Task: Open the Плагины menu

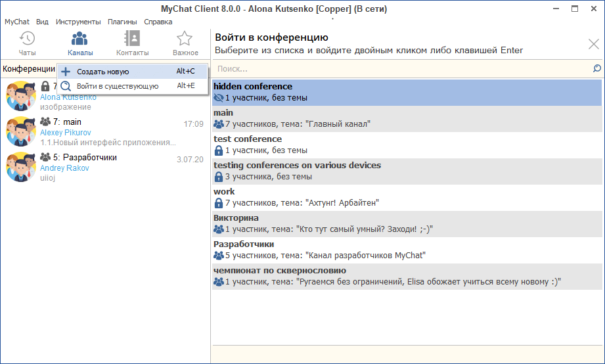Action: pos(122,22)
